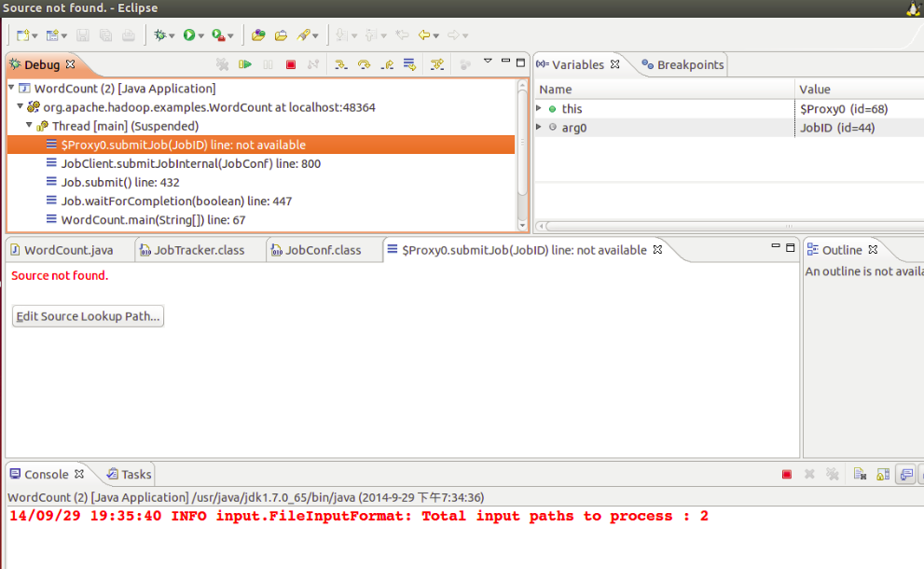Click Remove All Terminated Launches in Console toolbar

[832, 474]
